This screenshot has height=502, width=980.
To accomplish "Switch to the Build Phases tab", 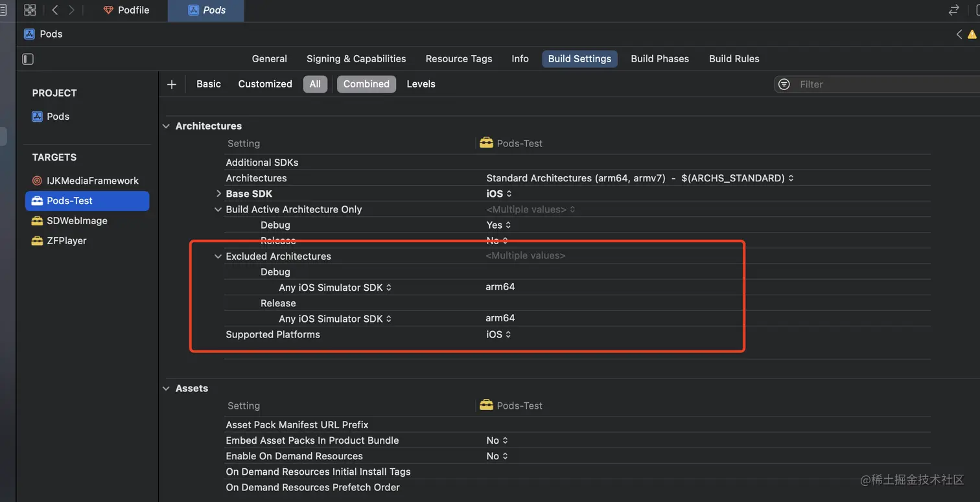I will click(x=660, y=59).
